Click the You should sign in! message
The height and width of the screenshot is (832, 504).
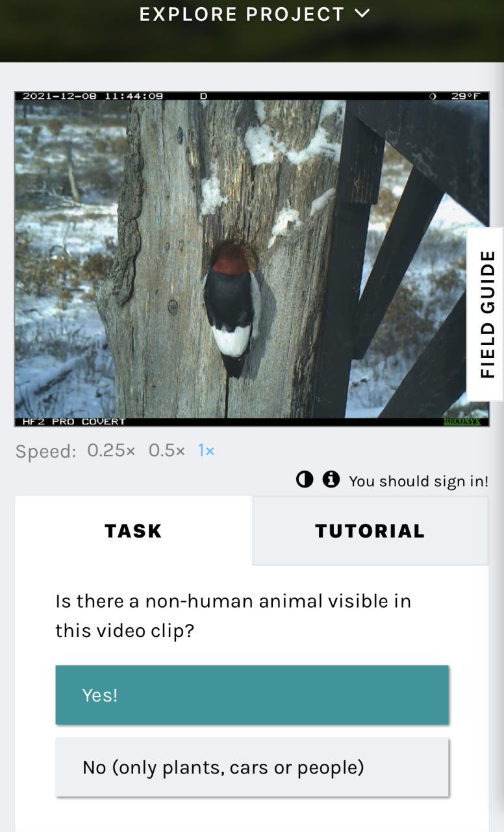418,481
